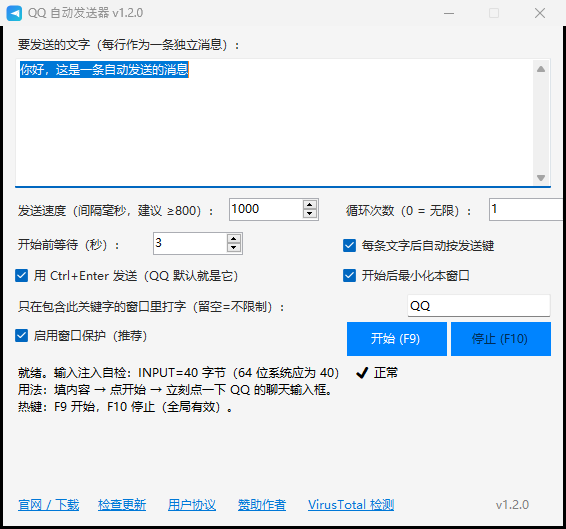Open the 赞助作者 link
Screen dimensions: 566x529
pyautogui.click(x=262, y=504)
